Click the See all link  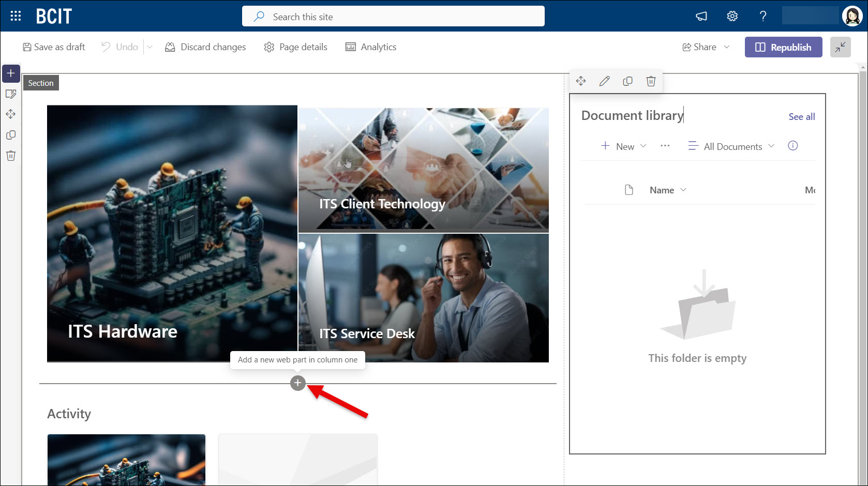point(801,117)
